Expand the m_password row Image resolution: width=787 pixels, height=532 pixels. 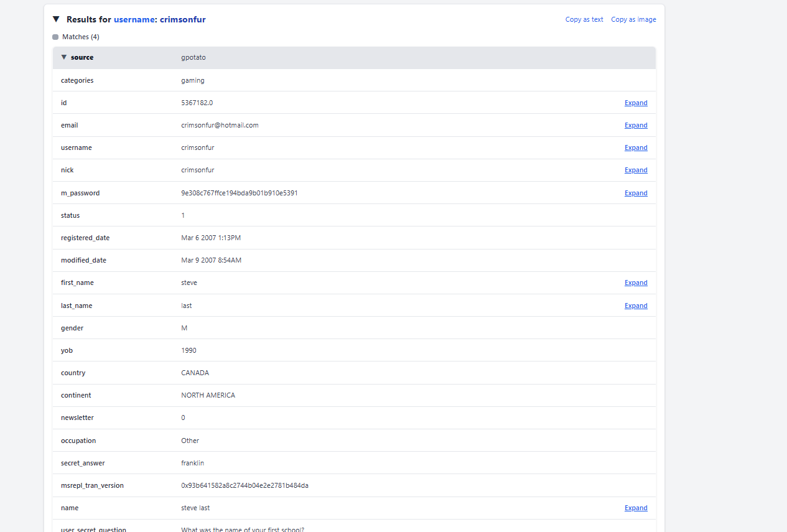(636, 193)
